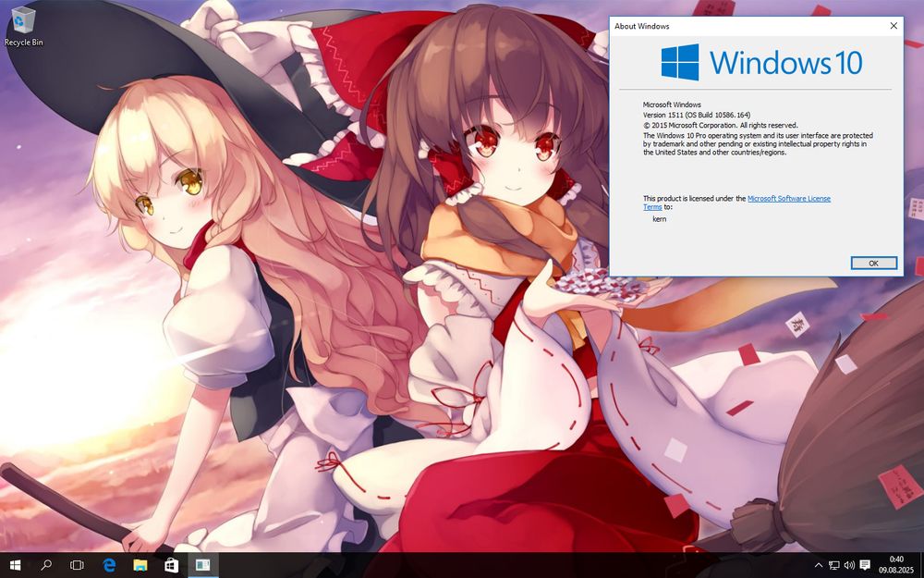Click the "Version 1511 (OS Build 10586.164)" text
924x578 pixels.
697,115
